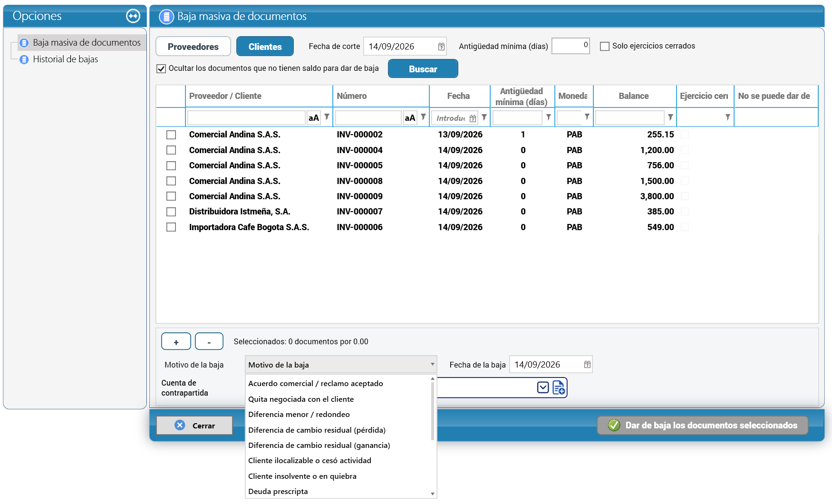This screenshot has width=832, height=504.
Task: Tick the checkbox for INV-000006
Action: point(171,227)
